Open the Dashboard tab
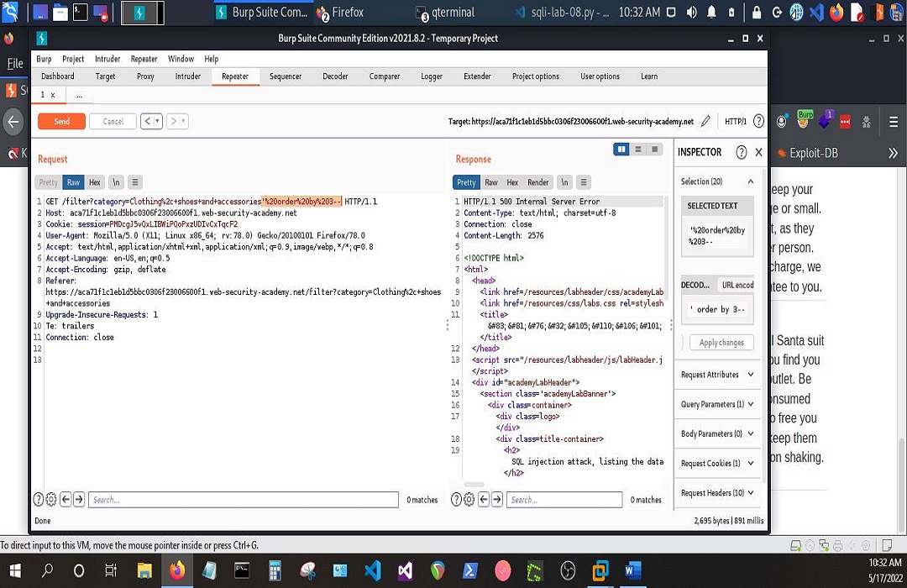The height and width of the screenshot is (588, 907). [x=58, y=76]
